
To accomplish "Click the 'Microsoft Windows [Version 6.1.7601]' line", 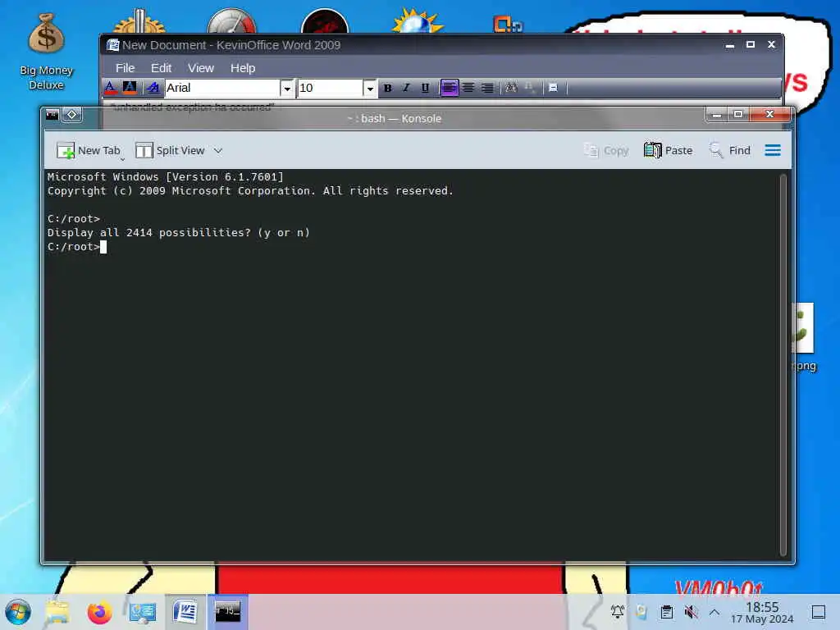I will tap(165, 177).
